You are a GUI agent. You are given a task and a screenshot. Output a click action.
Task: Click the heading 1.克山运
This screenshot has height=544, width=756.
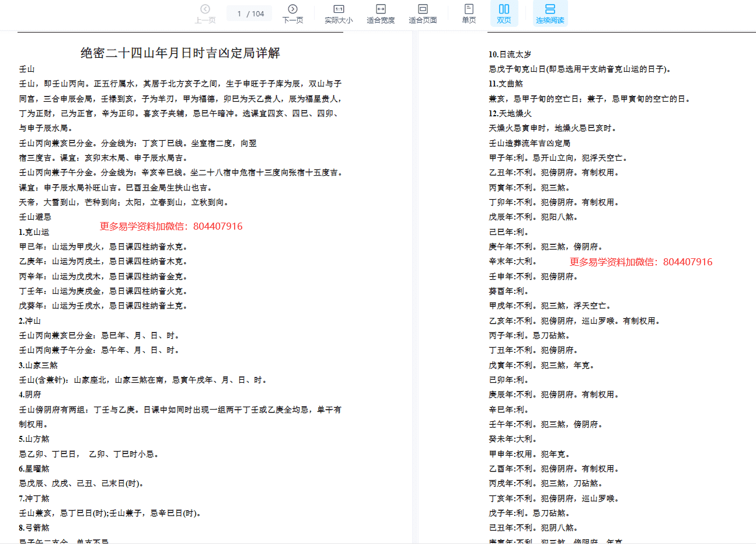(x=34, y=232)
